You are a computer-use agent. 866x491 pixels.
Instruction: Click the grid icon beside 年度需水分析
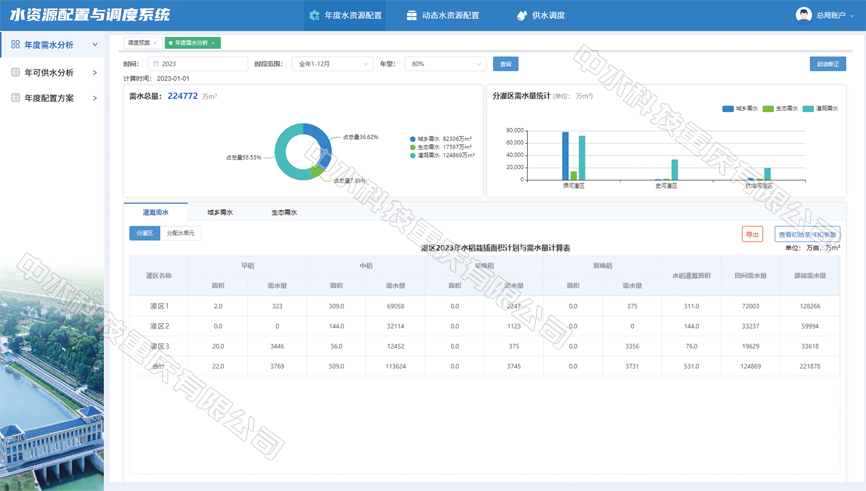point(15,45)
